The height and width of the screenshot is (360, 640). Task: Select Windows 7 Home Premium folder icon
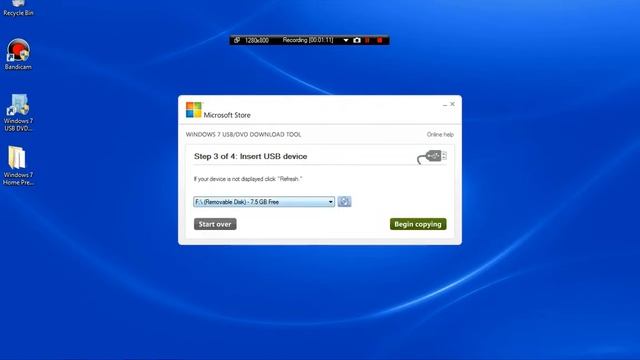(18, 166)
